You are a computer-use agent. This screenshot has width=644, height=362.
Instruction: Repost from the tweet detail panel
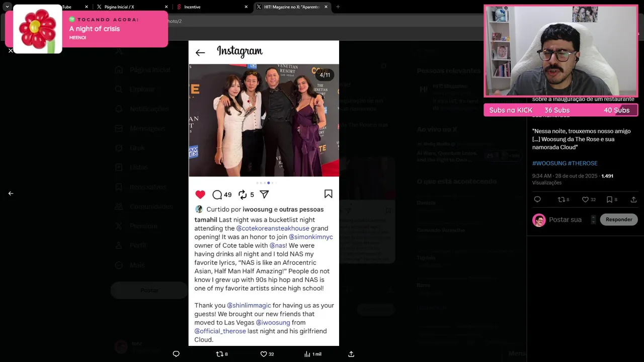click(563, 200)
